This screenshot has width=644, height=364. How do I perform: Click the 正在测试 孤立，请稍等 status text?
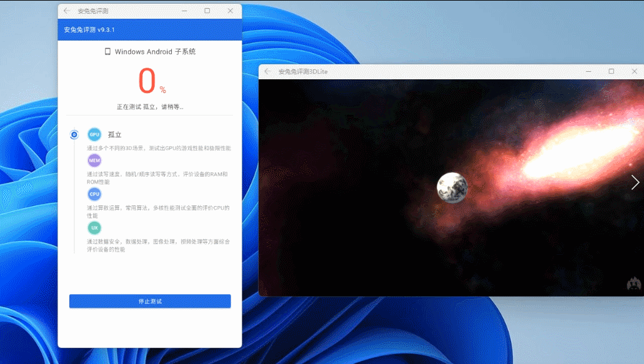coord(150,107)
